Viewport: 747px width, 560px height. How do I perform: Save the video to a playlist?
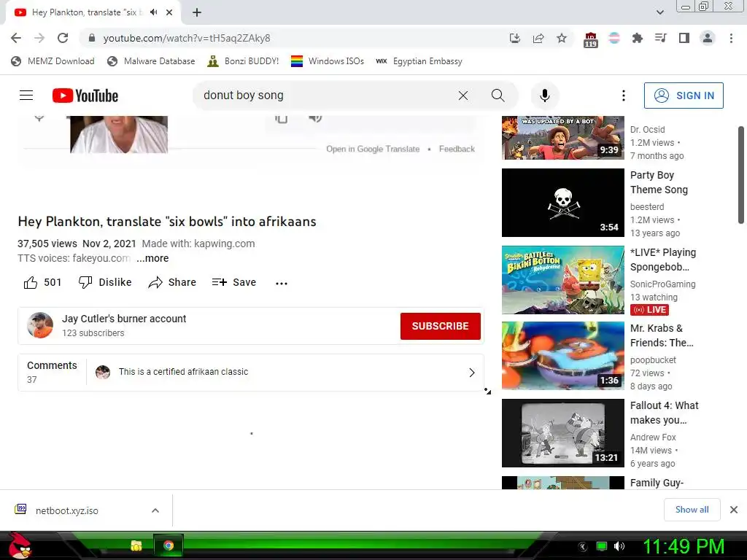coord(234,282)
